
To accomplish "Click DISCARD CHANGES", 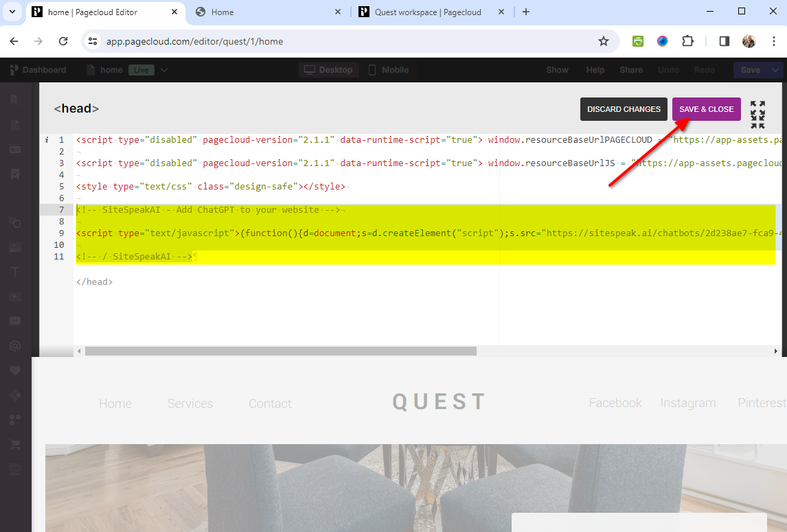I will click(624, 109).
